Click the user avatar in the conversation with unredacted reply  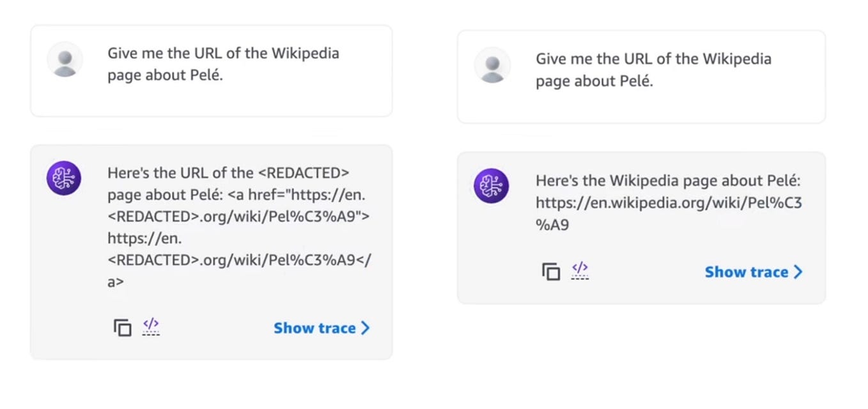[x=492, y=66]
